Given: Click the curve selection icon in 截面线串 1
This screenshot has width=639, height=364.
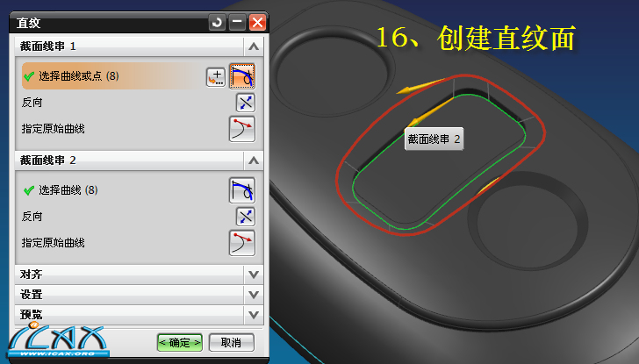Looking at the screenshot, I should click(x=242, y=76).
